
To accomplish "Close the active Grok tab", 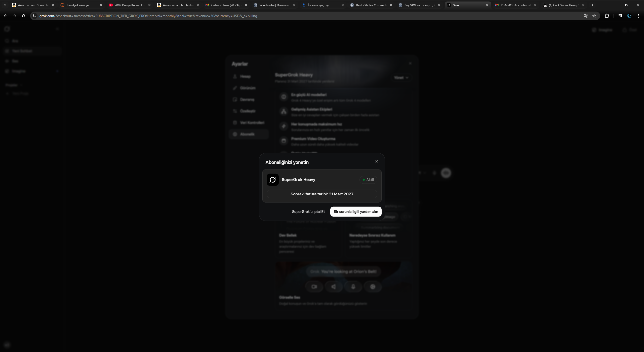I will pyautogui.click(x=487, y=5).
